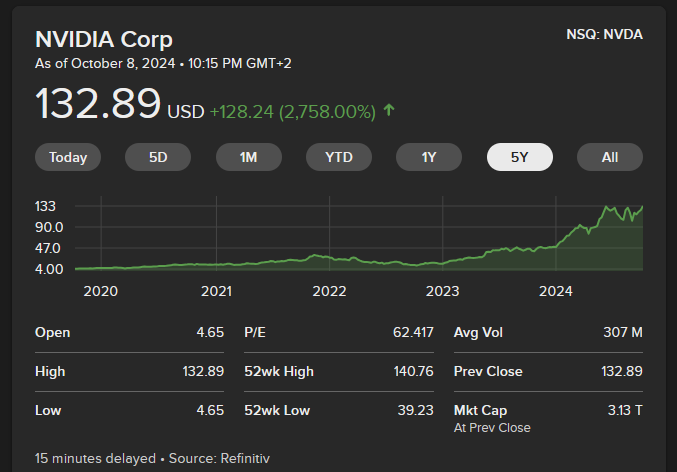677x472 pixels.
Task: Click the 2020 label on chart axis
Action: [100, 291]
